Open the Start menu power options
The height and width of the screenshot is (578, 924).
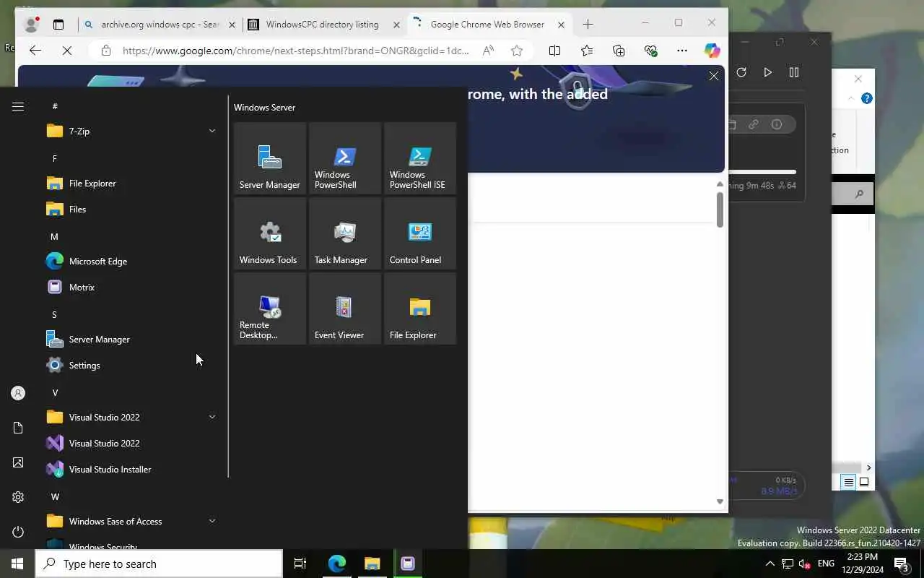point(18,532)
